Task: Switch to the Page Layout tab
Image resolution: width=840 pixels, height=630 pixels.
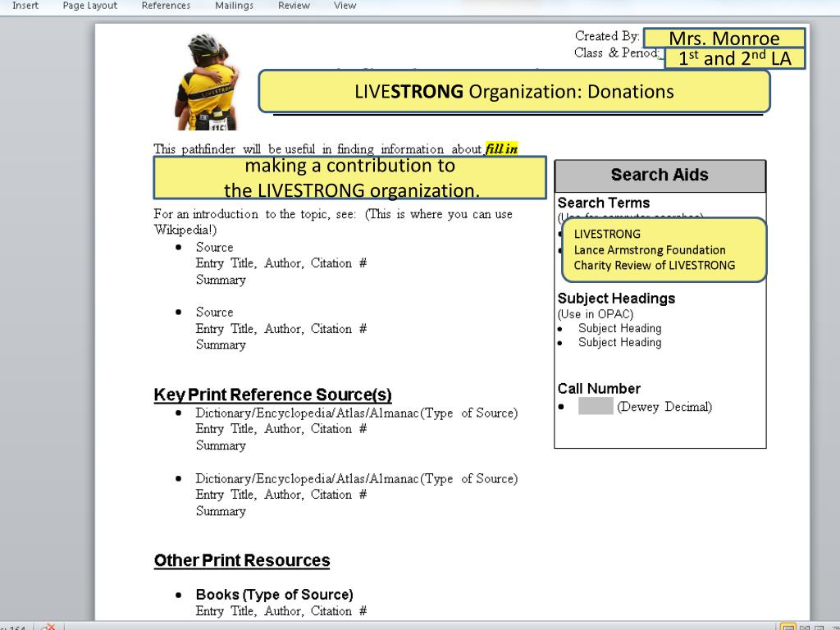Action: pyautogui.click(x=89, y=6)
